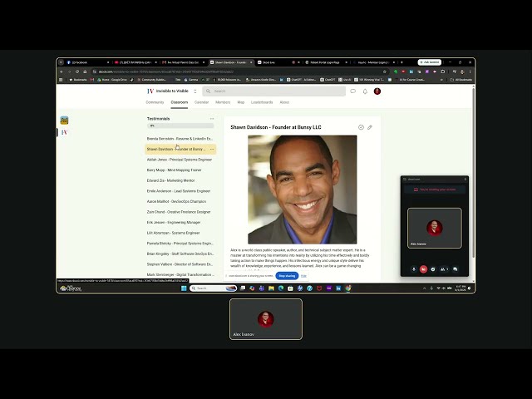
Task: Open Lilit Abramyan - Systems Engineer
Action: pyautogui.click(x=180, y=233)
